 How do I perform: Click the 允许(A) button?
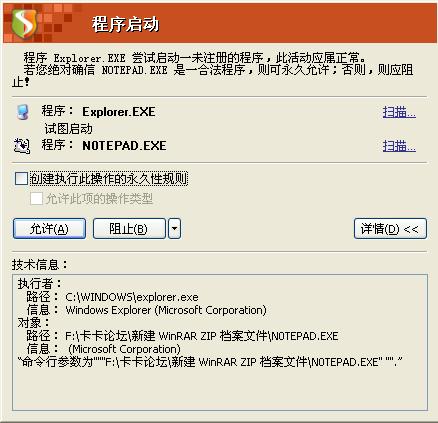point(49,229)
